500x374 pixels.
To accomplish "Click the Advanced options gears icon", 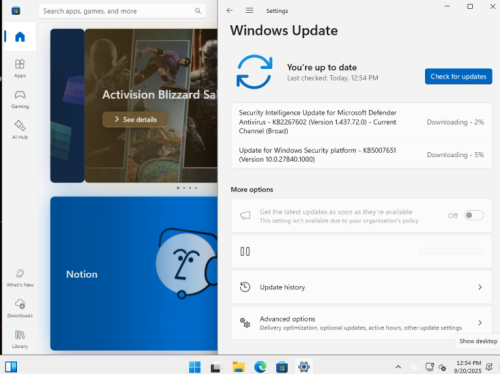I will [245, 323].
